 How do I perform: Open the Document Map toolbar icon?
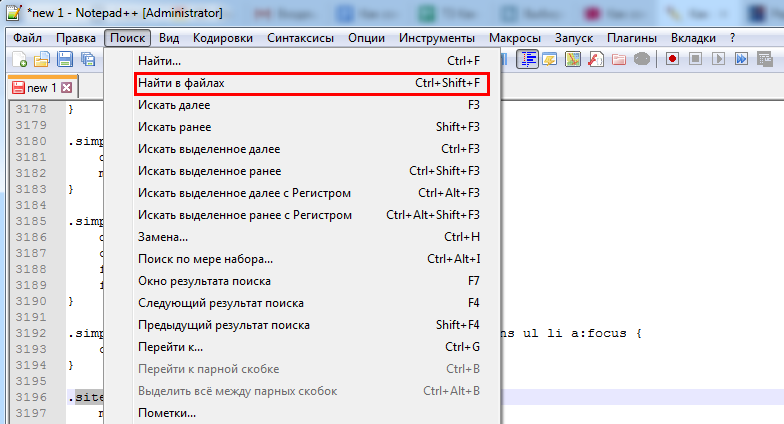[573, 60]
